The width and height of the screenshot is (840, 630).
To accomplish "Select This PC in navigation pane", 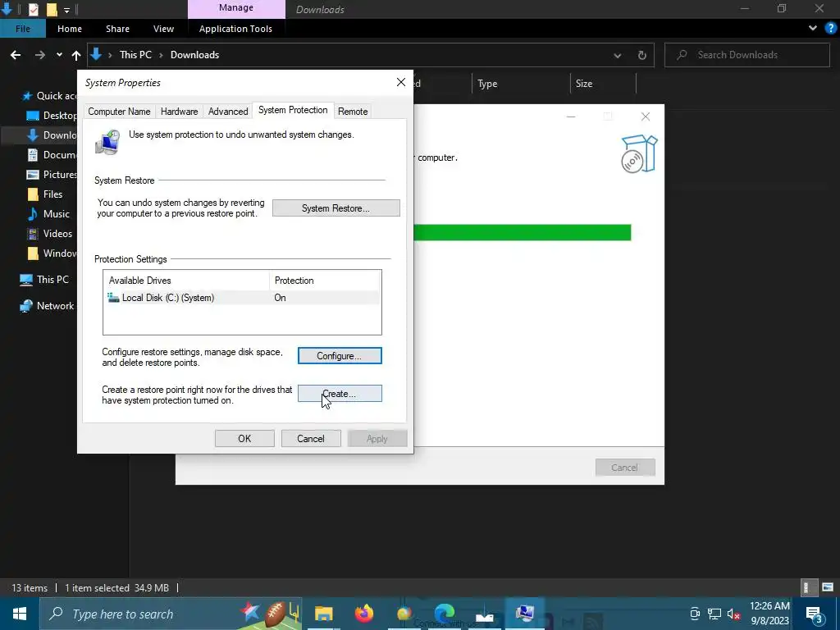I will (44, 279).
